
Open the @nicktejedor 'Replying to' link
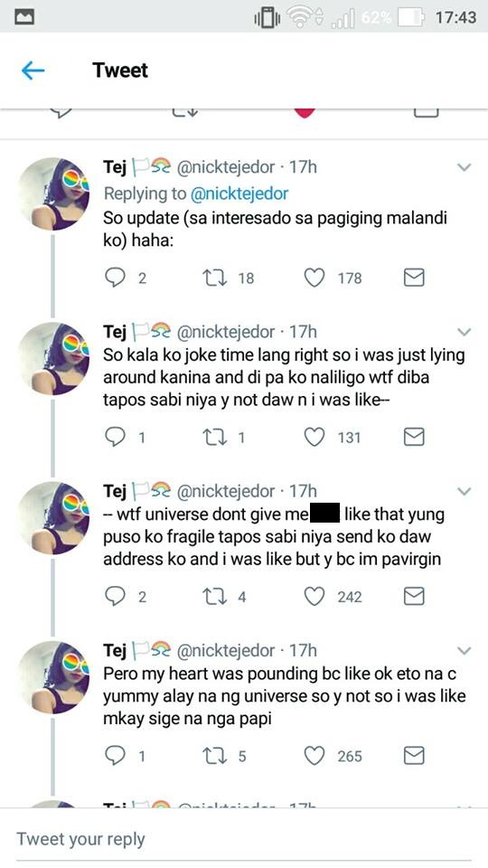(239, 193)
